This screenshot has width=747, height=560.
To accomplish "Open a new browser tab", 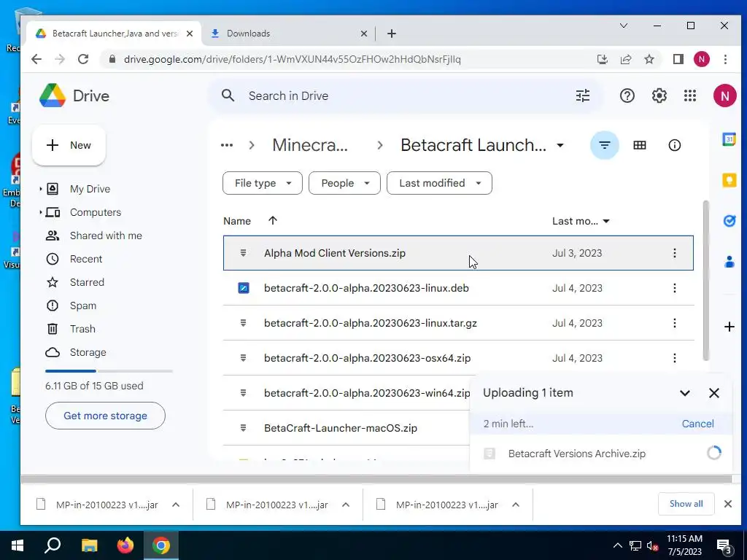I will 391,34.
